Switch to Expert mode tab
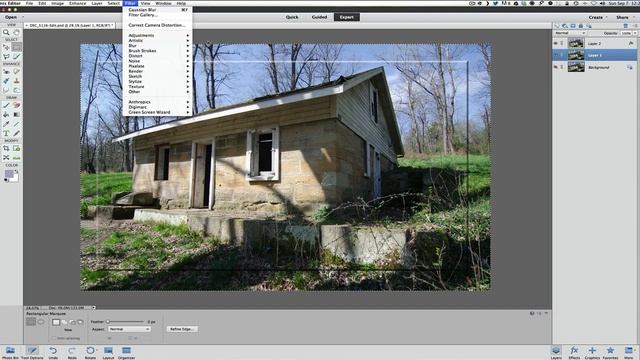 coord(347,17)
